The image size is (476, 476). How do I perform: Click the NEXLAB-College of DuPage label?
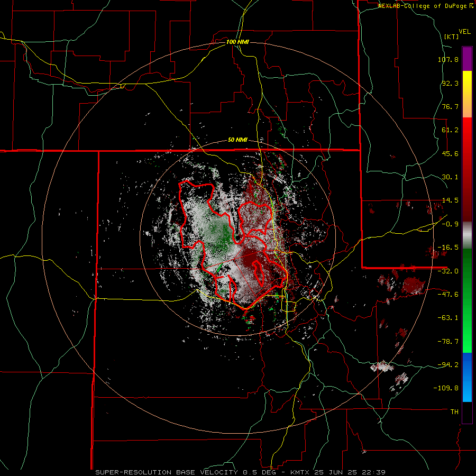coord(425,6)
